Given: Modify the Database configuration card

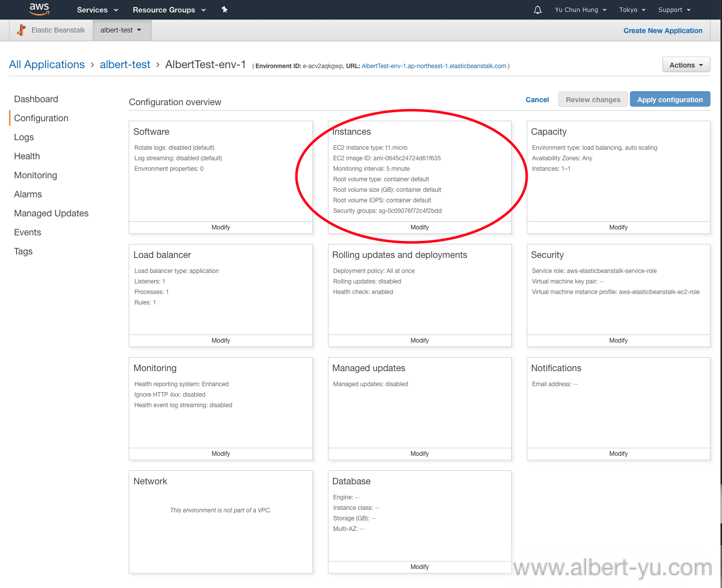Looking at the screenshot, I should pos(420,567).
